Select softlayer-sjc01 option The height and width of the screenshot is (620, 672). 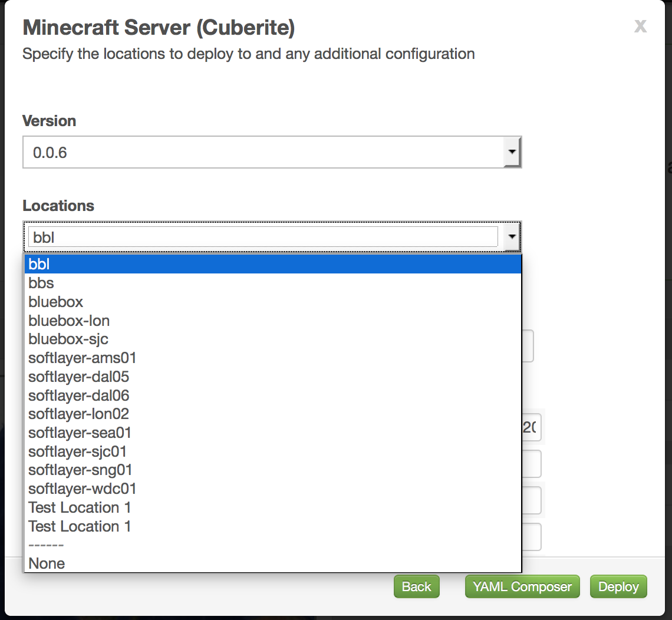point(273,451)
